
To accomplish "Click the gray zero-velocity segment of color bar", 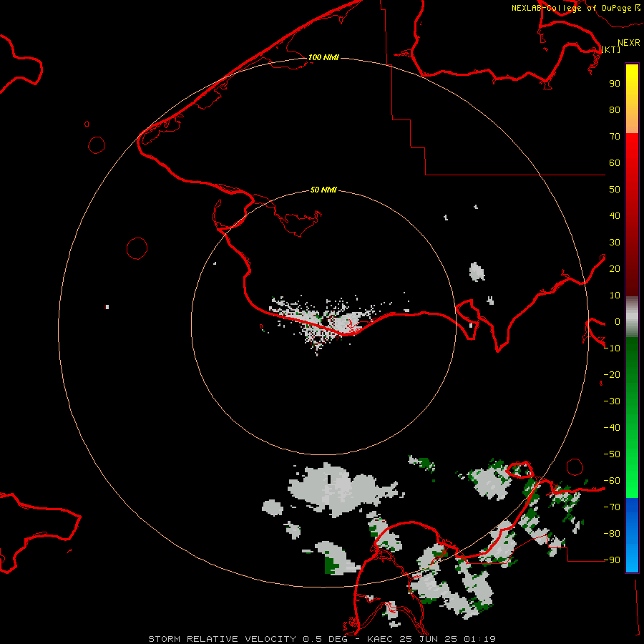I will [632, 316].
